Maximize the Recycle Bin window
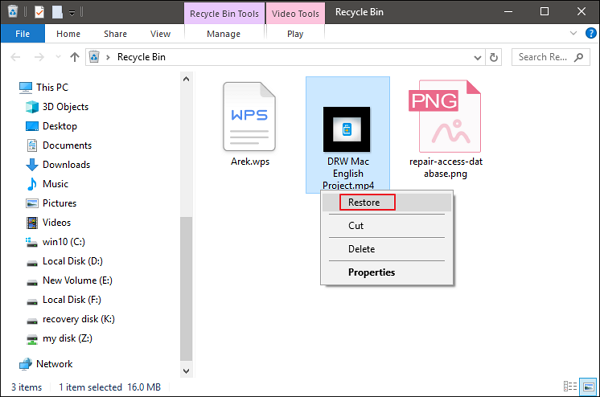This screenshot has height=397, width=600. (x=544, y=12)
